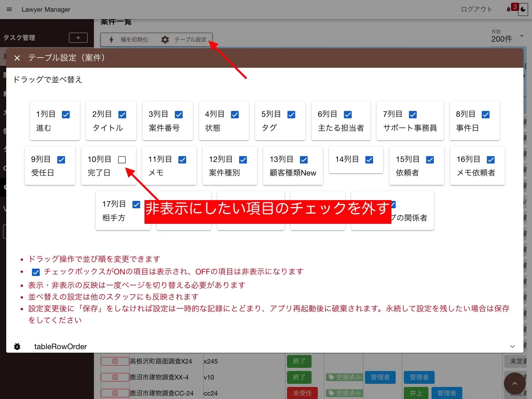Open row icon for 鹿沼市建物調査CC-24
This screenshot has width=532, height=399.
coord(115,393)
